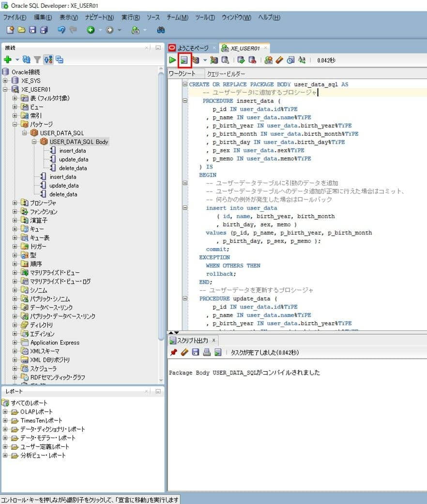This screenshot has height=504, width=427.
Task: Toggle pin on script output panel
Action: (x=174, y=352)
